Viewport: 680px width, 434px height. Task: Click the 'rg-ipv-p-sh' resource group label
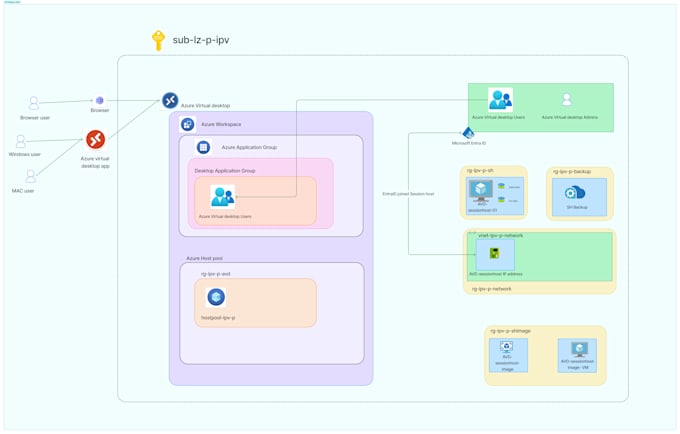pos(480,170)
